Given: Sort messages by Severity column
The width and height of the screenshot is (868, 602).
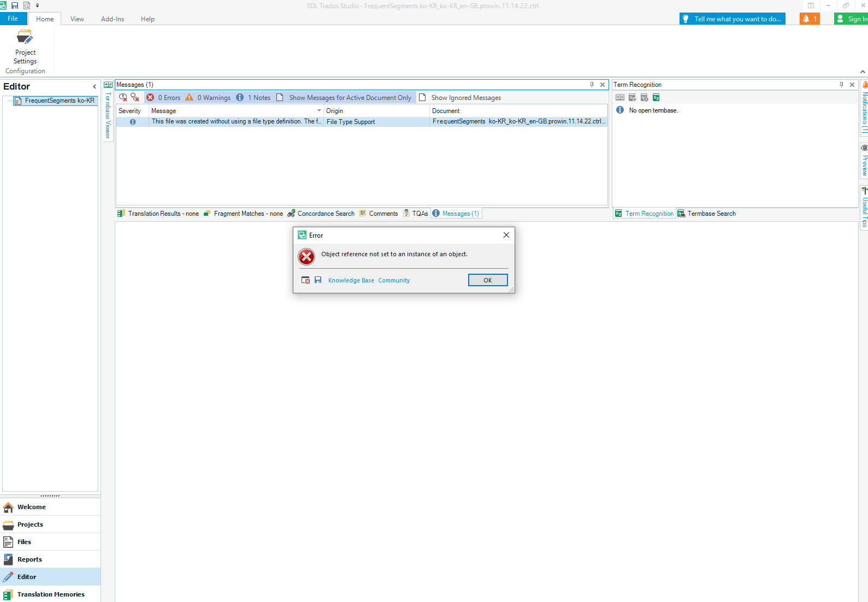Looking at the screenshot, I should coord(132,111).
